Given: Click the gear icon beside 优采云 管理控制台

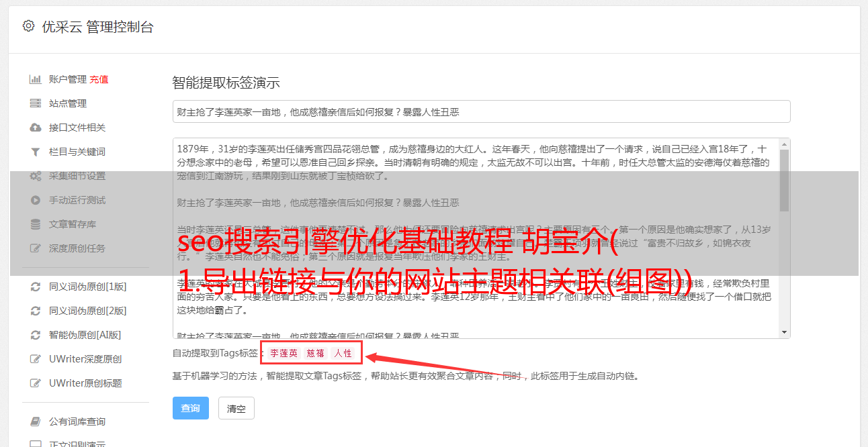Looking at the screenshot, I should [x=28, y=26].
